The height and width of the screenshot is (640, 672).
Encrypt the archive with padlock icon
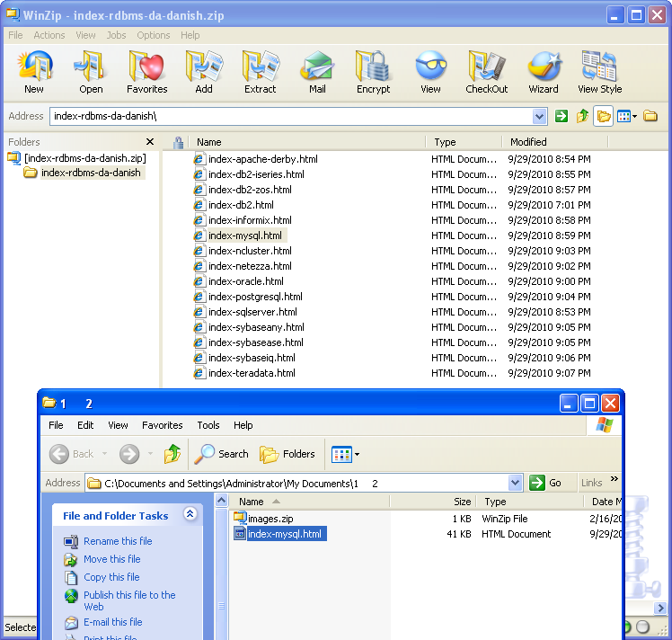(x=374, y=71)
